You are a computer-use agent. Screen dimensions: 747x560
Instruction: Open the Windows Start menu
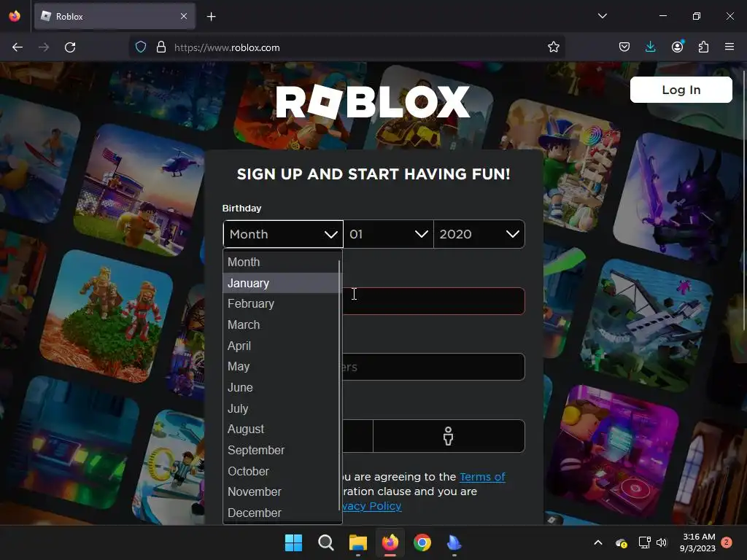(x=293, y=542)
